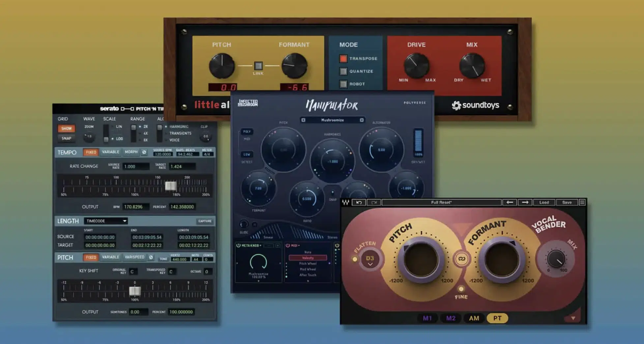Open the Full Reset preset field in Vocal Bender
The width and height of the screenshot is (644, 344).
point(442,202)
